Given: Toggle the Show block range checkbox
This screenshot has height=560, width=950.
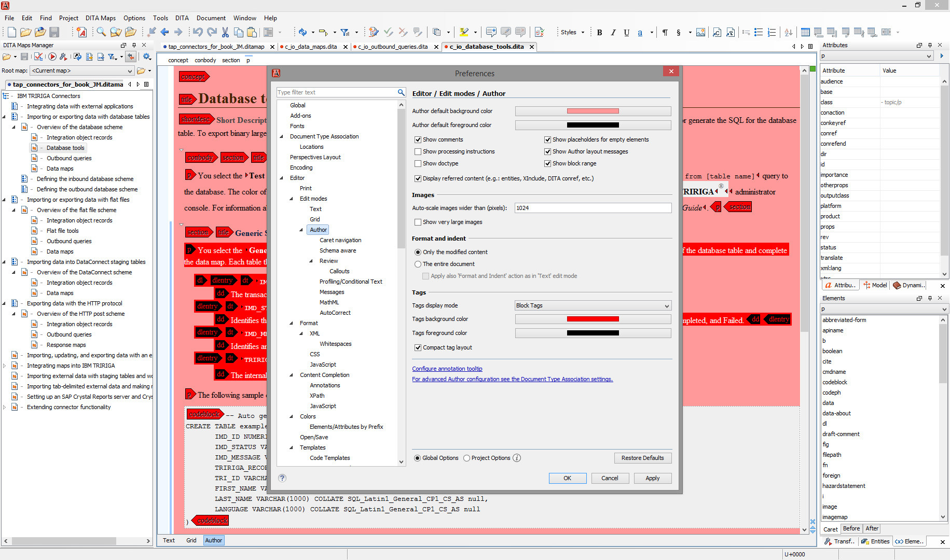Looking at the screenshot, I should click(x=547, y=163).
